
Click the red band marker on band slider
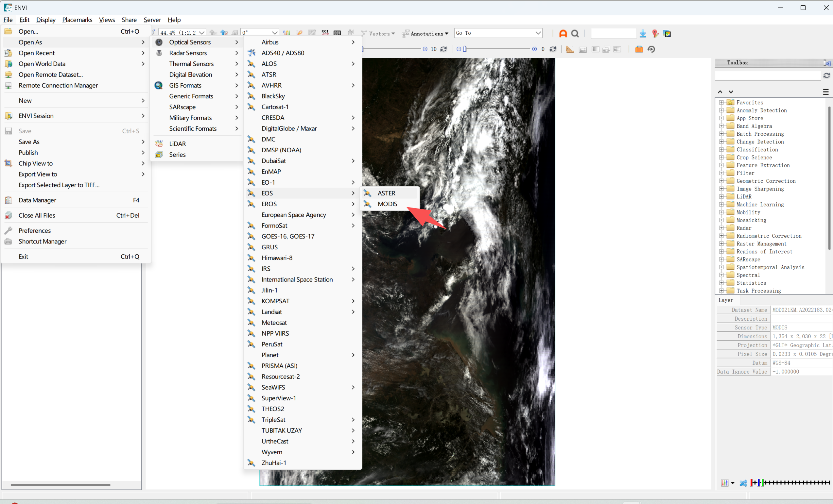pyautogui.click(x=752, y=483)
